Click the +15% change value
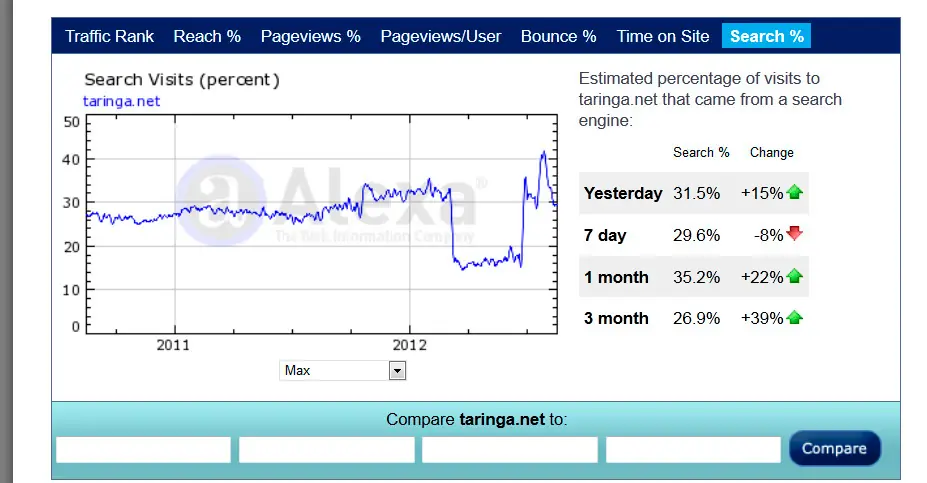Screen dimensions: 927x483 (762, 193)
